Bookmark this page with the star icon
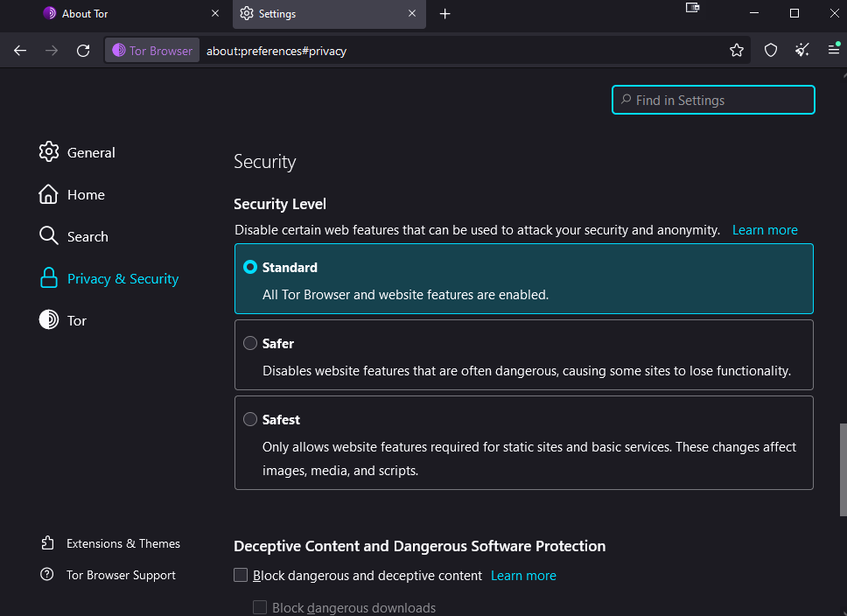 point(736,51)
